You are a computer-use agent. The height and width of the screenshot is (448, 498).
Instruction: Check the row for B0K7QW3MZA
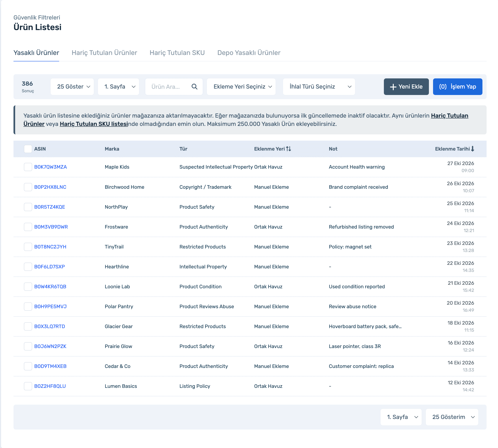(x=28, y=167)
